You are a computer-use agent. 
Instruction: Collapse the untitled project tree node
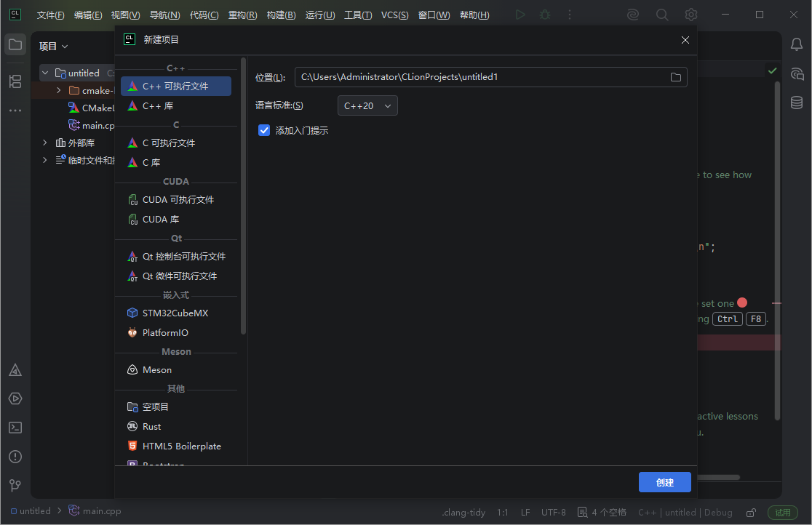[x=44, y=72]
